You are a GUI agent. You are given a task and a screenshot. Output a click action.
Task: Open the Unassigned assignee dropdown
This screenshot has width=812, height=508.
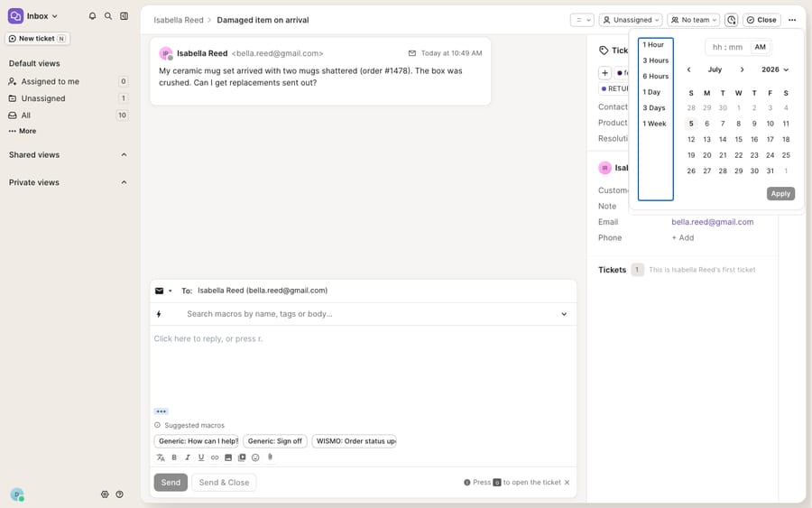(631, 20)
